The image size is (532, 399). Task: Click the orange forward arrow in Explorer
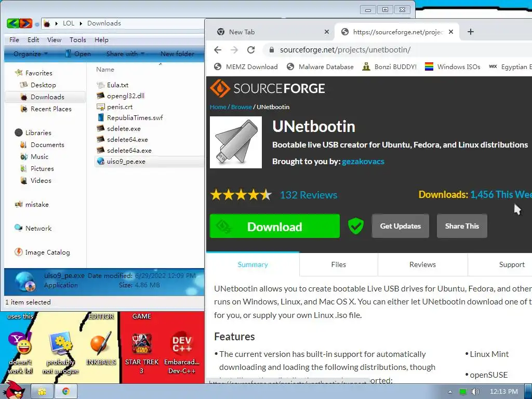pyautogui.click(x=26, y=23)
